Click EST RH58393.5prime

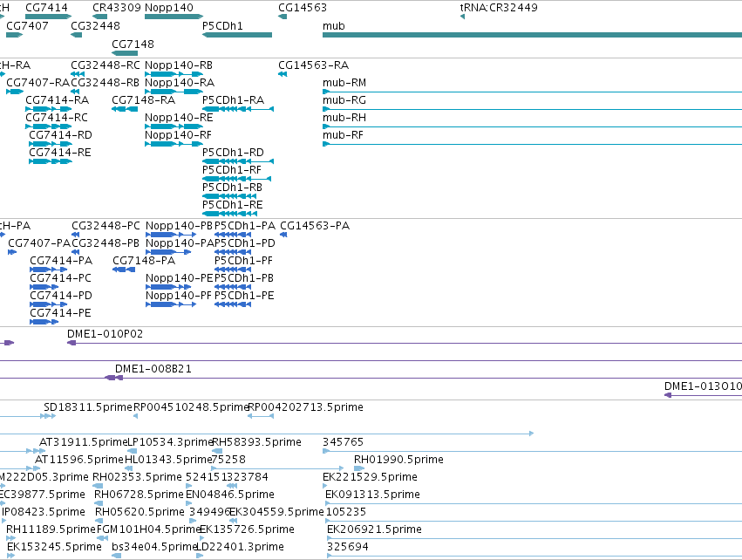coord(217,451)
